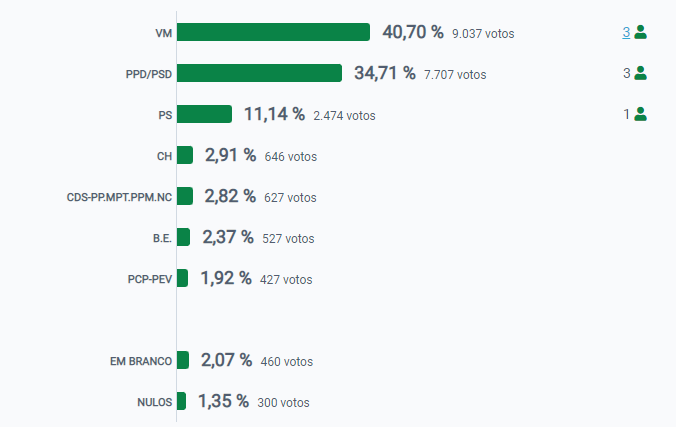676x427 pixels.
Task: Click the 11,14 % percentage for PS
Action: point(274,114)
